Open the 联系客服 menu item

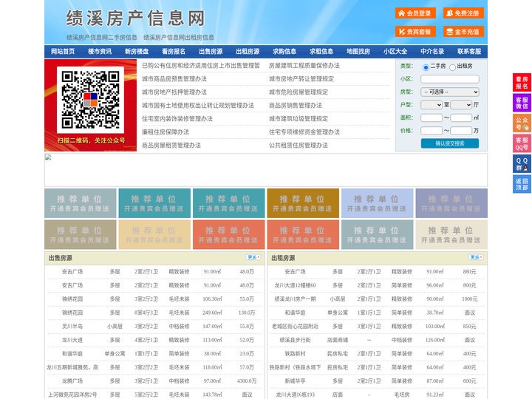(469, 52)
